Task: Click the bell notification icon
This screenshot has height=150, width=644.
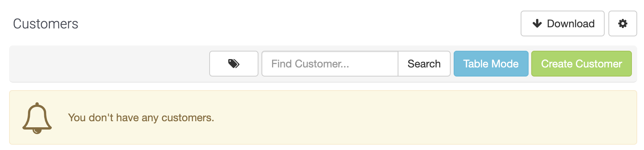Action: (x=37, y=118)
